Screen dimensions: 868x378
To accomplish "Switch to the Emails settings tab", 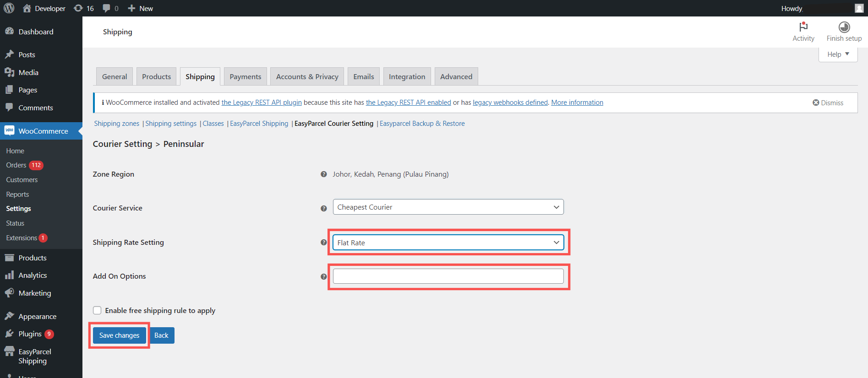I will tap(364, 76).
